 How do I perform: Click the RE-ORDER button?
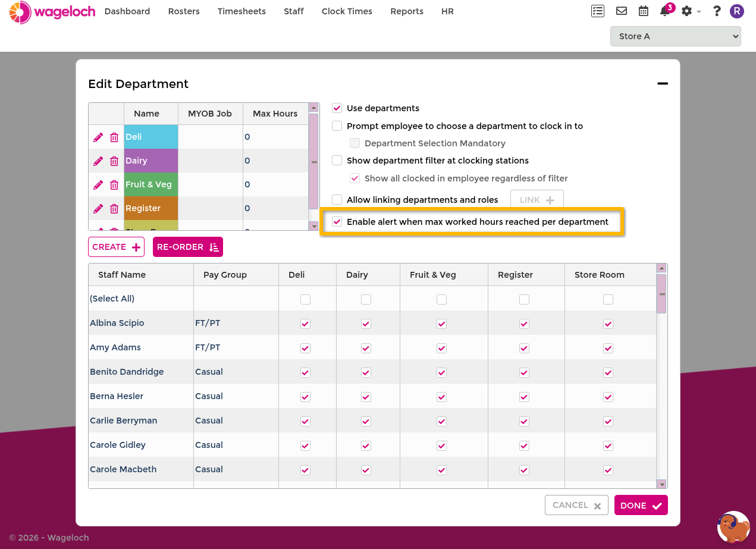(188, 247)
